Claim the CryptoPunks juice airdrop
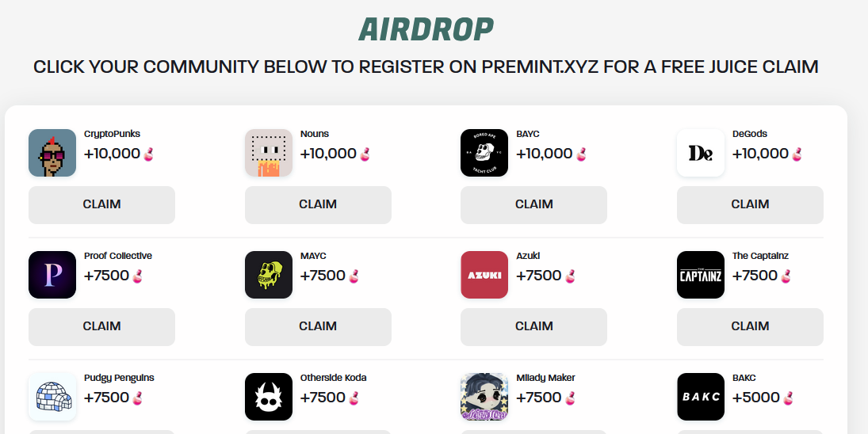Viewport: 868px width, 434px height. tap(101, 204)
